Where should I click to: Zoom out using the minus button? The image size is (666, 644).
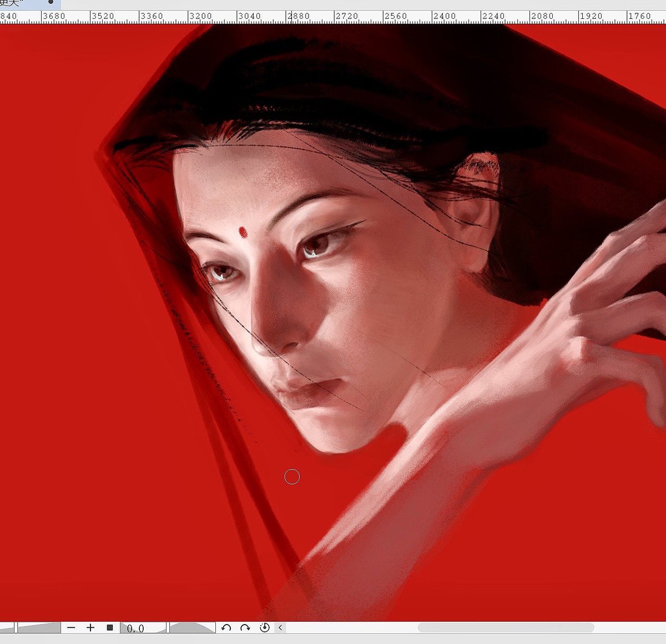70,627
